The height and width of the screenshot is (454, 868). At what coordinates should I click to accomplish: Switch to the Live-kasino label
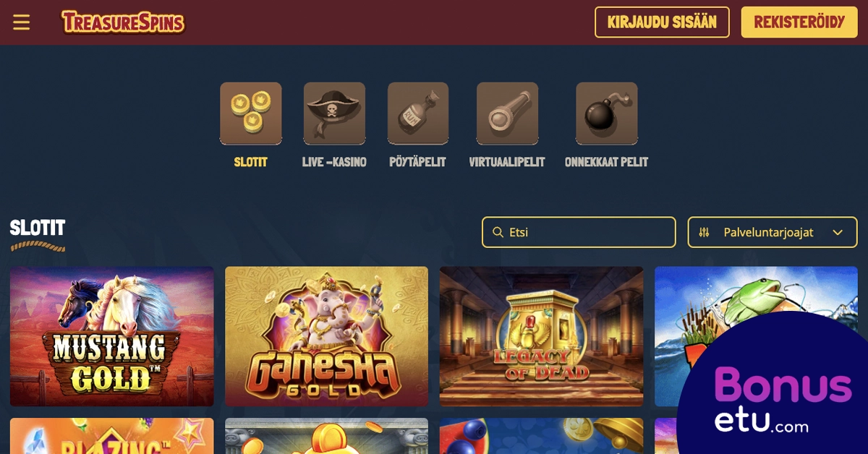(334, 162)
